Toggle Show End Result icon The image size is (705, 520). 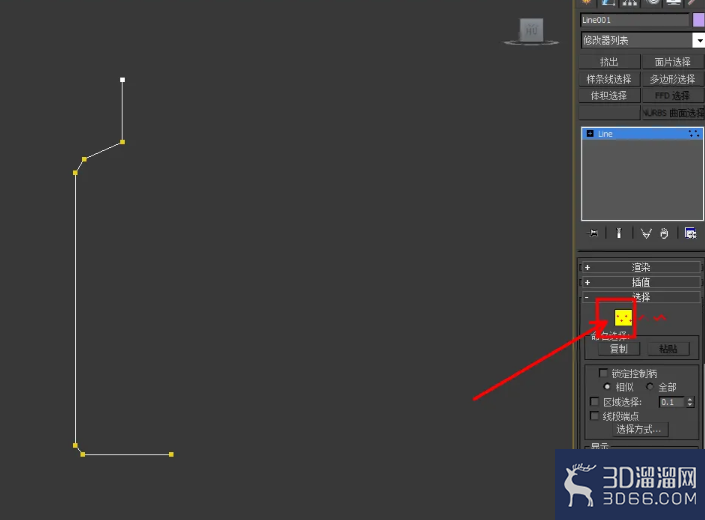point(619,233)
